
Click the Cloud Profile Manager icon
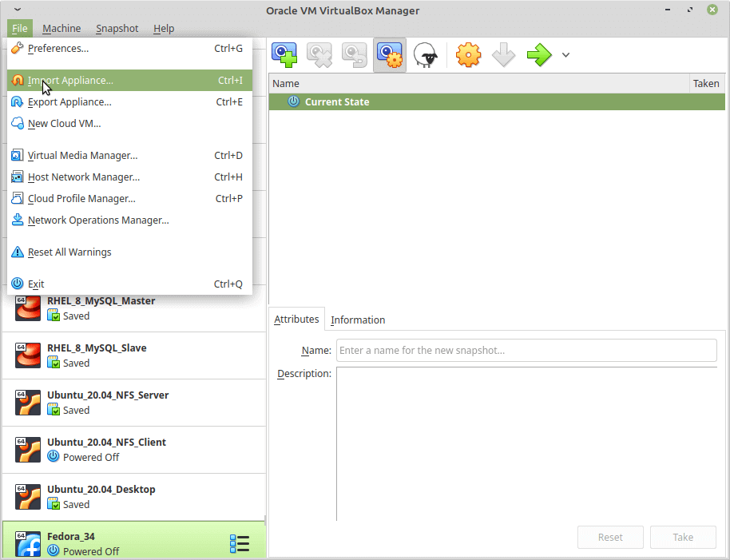coord(18,198)
